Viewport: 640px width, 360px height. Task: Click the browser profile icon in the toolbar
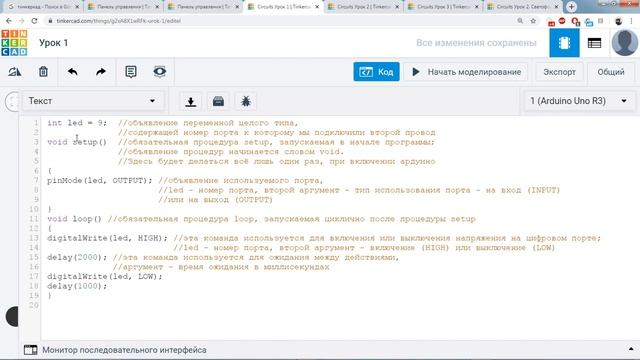point(618,21)
